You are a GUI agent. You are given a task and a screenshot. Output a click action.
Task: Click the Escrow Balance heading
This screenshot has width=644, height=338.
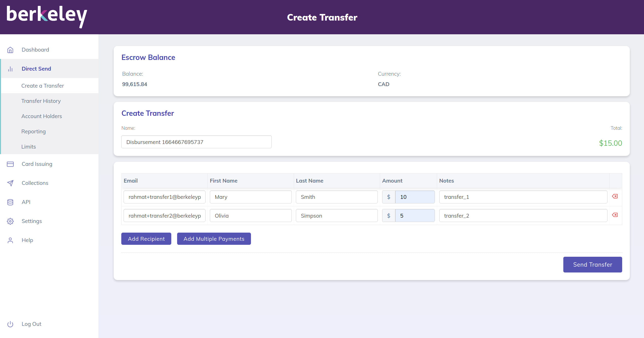[148, 57]
